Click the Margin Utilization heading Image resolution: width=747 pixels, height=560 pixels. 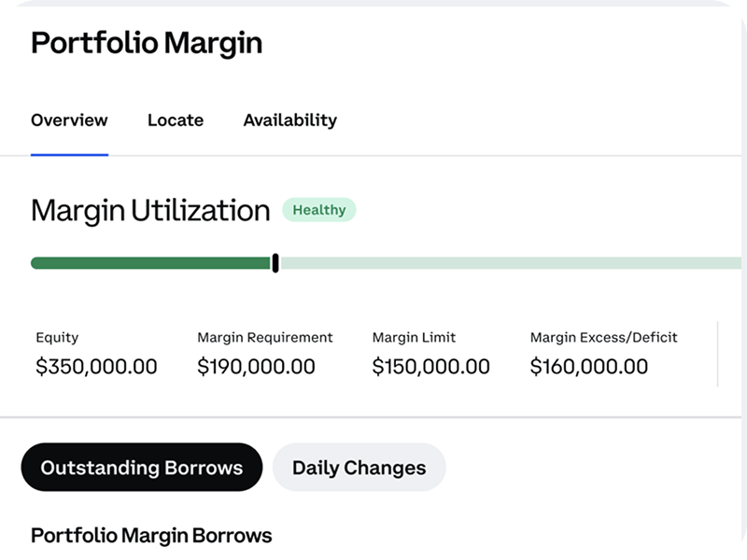(x=149, y=210)
